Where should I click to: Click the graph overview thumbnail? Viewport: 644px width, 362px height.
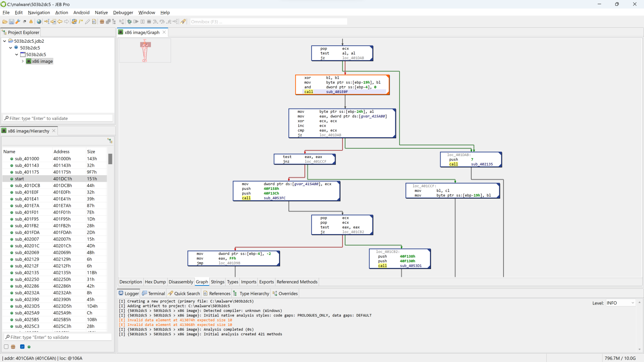[145, 50]
